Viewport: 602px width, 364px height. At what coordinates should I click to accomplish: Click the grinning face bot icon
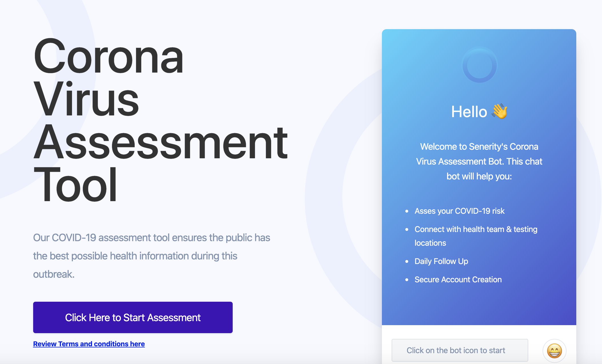[554, 351]
